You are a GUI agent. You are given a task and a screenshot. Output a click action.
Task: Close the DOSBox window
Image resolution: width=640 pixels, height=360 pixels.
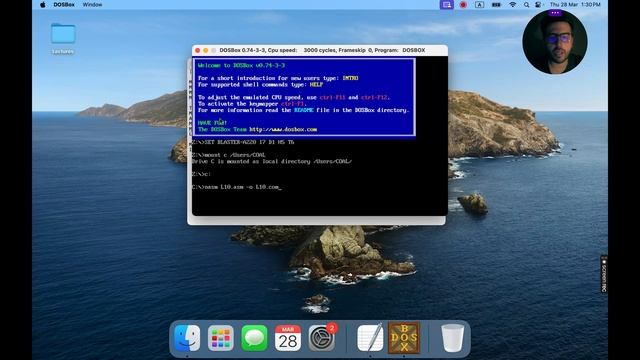198,50
